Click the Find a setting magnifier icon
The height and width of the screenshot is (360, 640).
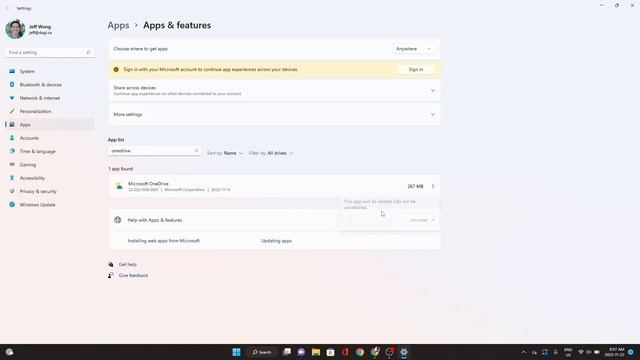pos(88,52)
